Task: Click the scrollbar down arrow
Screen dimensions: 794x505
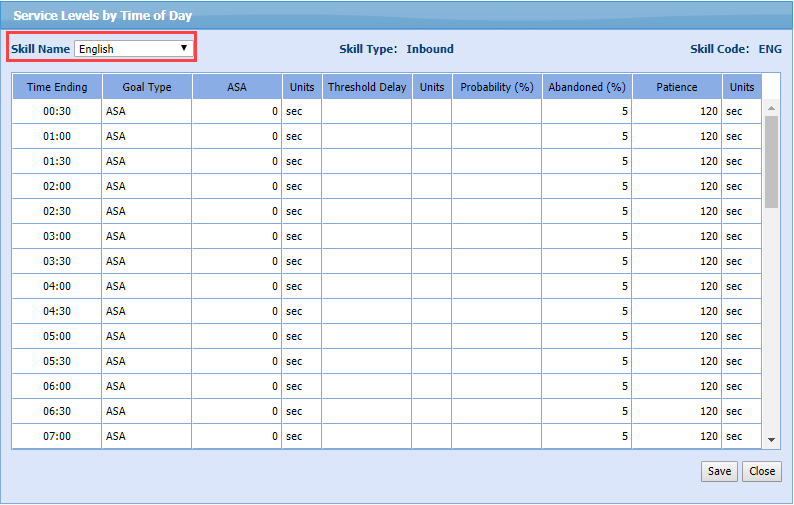Action: click(771, 439)
